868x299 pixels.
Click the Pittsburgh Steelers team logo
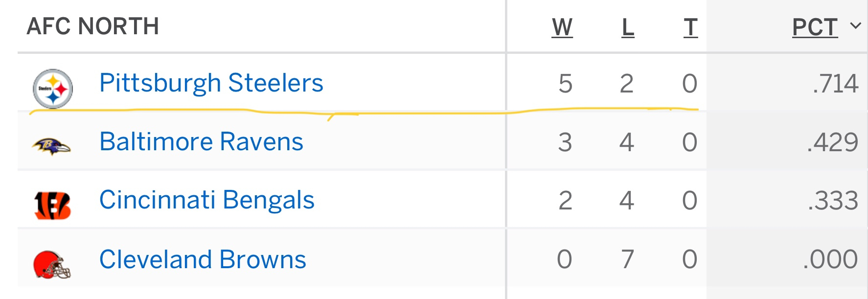pos(53,89)
